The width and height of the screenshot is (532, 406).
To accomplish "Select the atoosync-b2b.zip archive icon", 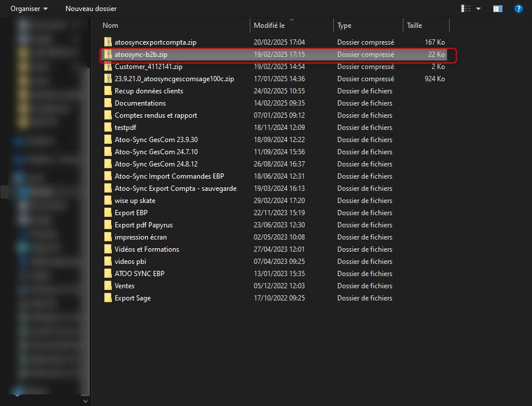I will 108,55.
